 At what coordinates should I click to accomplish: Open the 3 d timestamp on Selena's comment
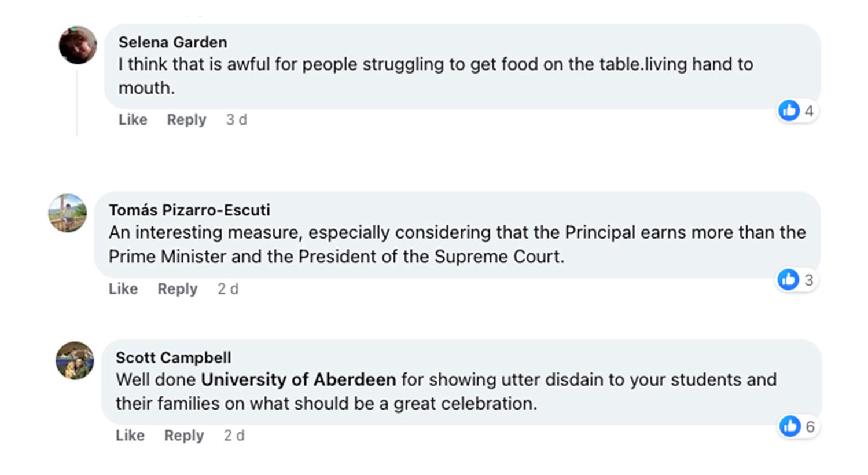tap(236, 119)
